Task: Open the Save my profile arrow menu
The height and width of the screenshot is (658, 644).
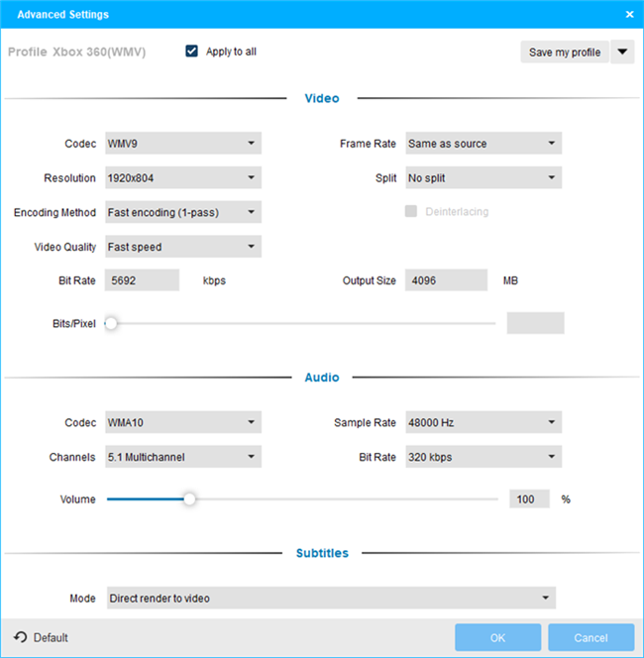Action: (x=622, y=53)
